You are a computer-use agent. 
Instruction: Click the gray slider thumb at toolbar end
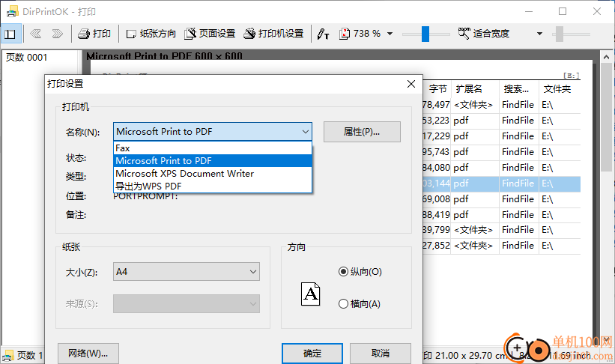pyautogui.click(x=560, y=34)
